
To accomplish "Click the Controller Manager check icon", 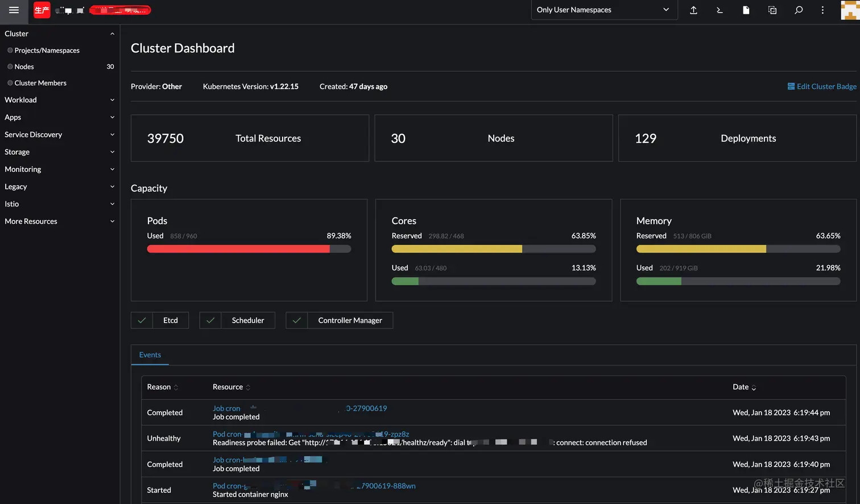I will pos(296,320).
